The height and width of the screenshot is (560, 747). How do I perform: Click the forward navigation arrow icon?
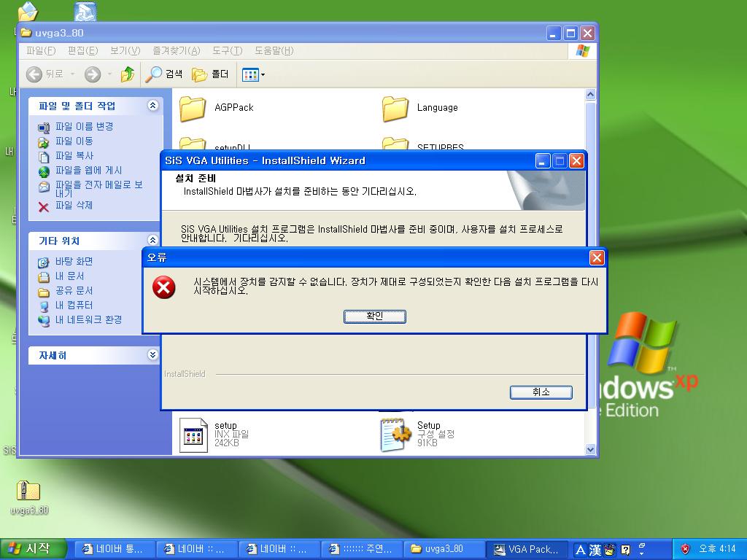pyautogui.click(x=93, y=74)
